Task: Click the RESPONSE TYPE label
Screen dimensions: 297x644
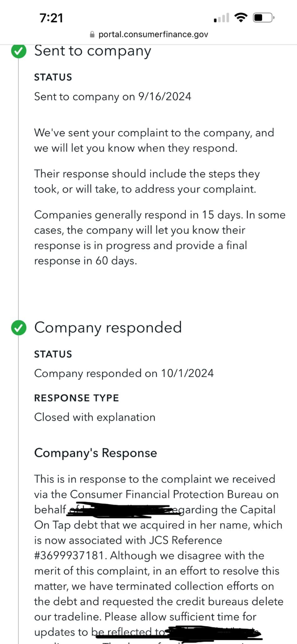Action: coord(76,398)
